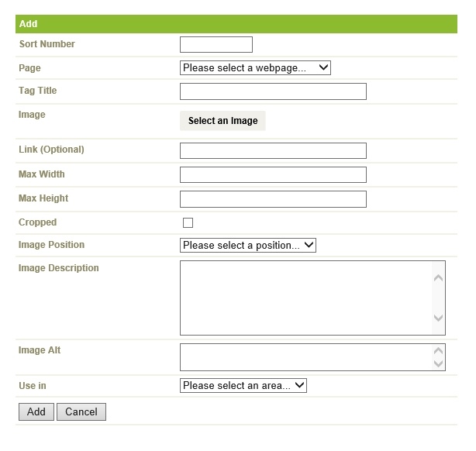Click the Tag Title text field
Screen dimensions: 476x451
[x=273, y=91]
